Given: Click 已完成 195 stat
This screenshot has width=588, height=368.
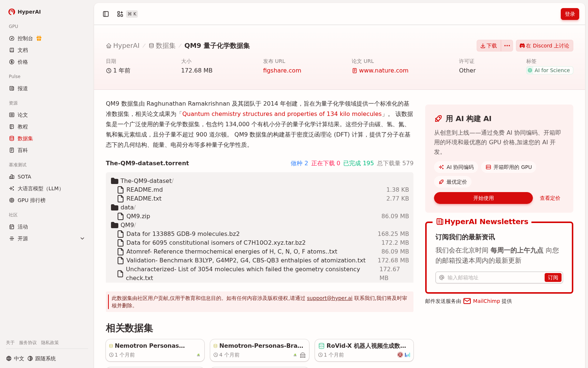Looking at the screenshot, I should coord(358,163).
